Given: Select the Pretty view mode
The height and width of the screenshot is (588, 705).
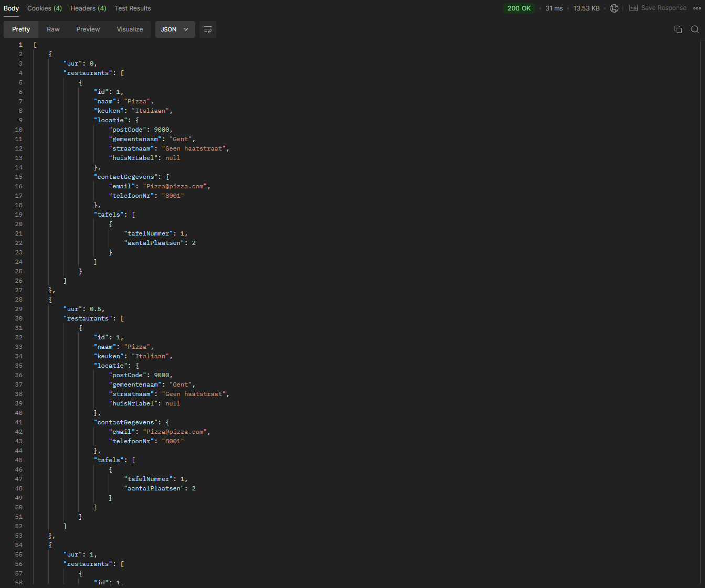Looking at the screenshot, I should click(21, 29).
